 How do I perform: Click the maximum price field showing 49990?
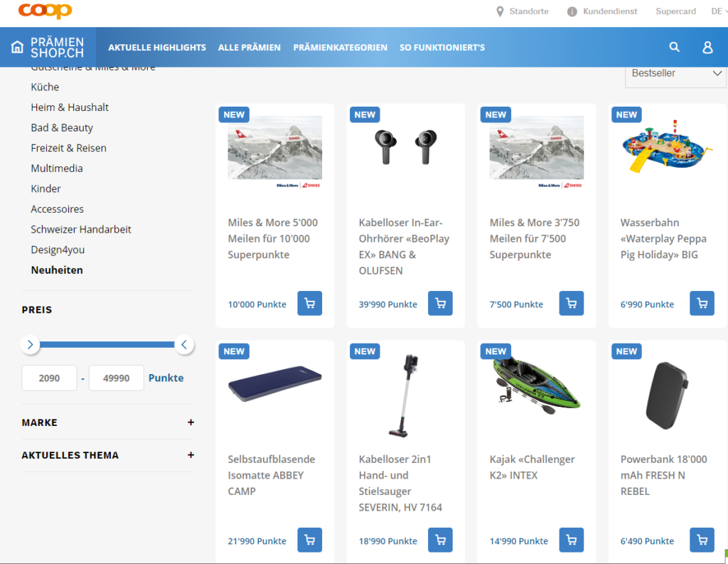[116, 378]
